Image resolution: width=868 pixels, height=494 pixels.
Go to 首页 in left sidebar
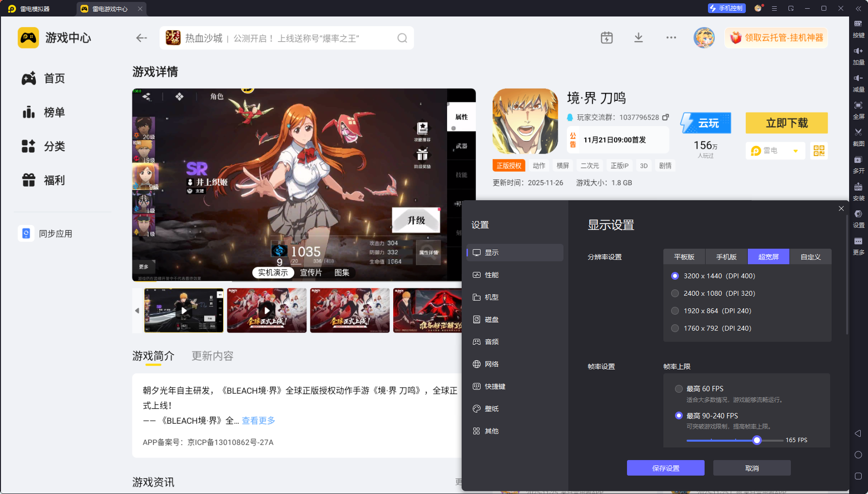(x=44, y=79)
